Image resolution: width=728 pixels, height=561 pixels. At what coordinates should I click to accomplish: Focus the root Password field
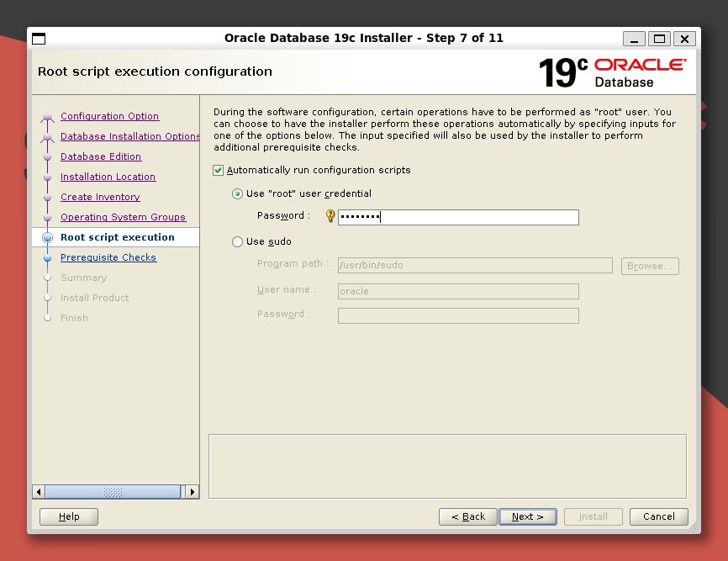click(458, 217)
